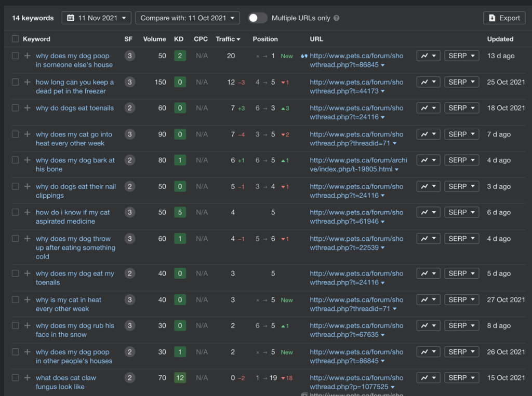Open the SERP features badge for 'why is my cat in heat every other week'
The image size is (532, 396).
tap(129, 299)
